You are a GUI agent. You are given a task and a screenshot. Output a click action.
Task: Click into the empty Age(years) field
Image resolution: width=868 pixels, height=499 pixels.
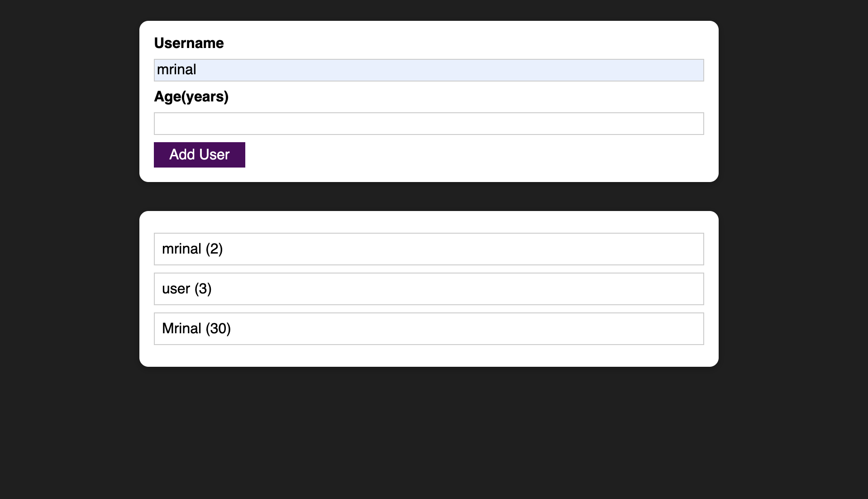pos(429,124)
